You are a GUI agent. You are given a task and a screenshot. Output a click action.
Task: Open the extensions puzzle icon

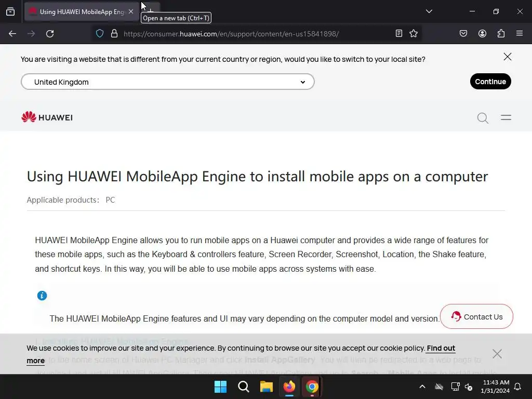pyautogui.click(x=501, y=33)
